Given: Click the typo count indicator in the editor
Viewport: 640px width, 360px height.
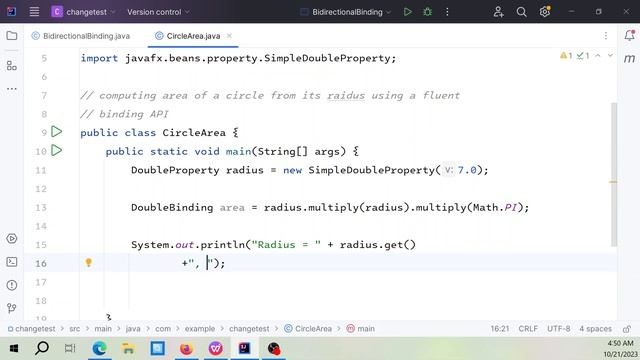Looking at the screenshot, I should 583,56.
